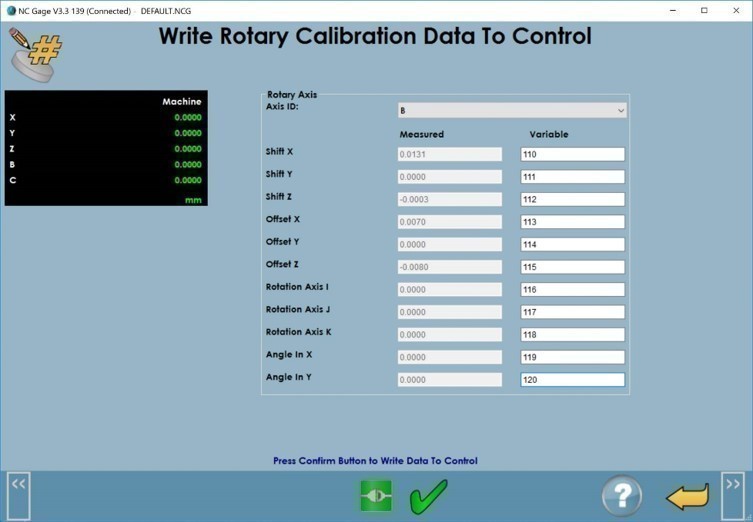
Task: Click the Rotation Axis J variable field 117
Action: [x=572, y=312]
